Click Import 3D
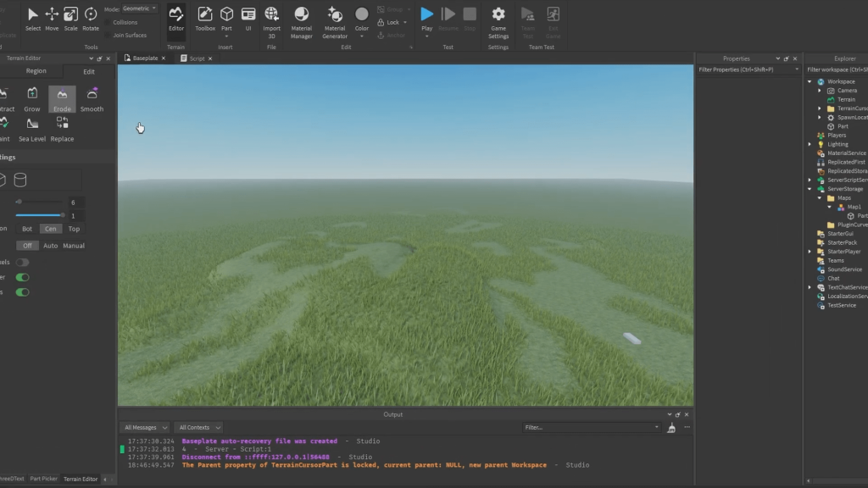The width and height of the screenshot is (868, 488). coord(271,23)
